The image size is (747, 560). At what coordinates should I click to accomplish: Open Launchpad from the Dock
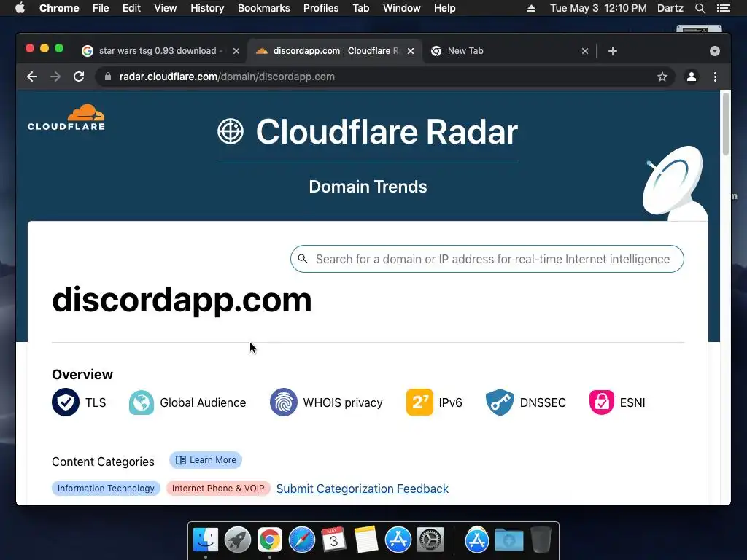click(x=238, y=540)
